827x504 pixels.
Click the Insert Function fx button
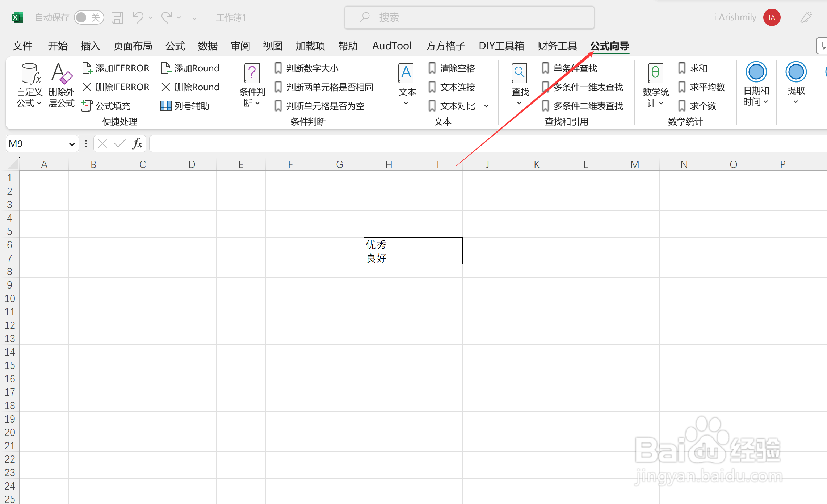[137, 144]
